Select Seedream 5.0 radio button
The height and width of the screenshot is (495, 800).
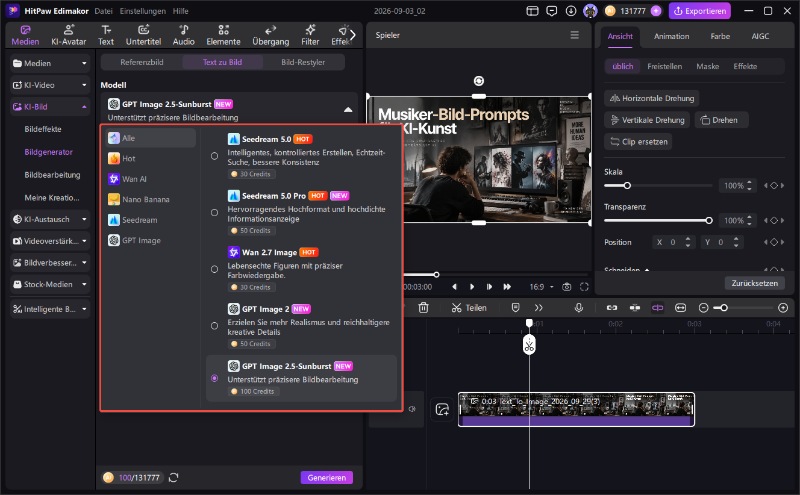click(214, 156)
